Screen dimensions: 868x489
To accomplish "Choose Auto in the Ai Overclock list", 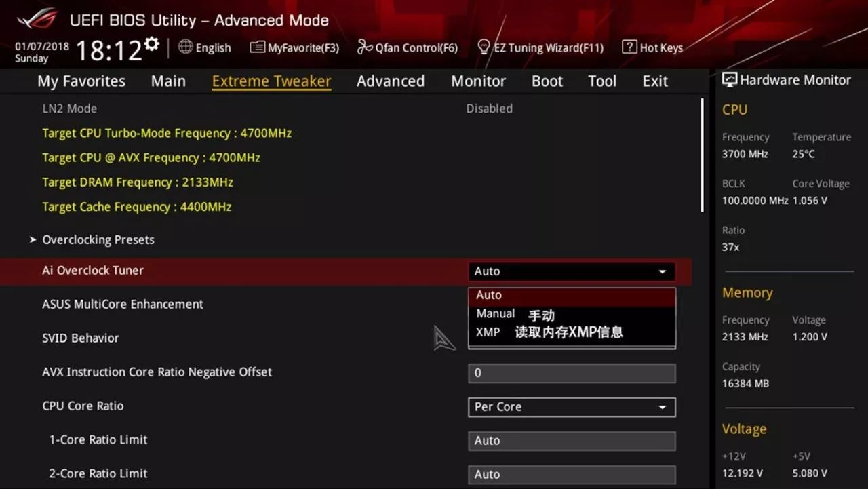I will click(x=572, y=296).
